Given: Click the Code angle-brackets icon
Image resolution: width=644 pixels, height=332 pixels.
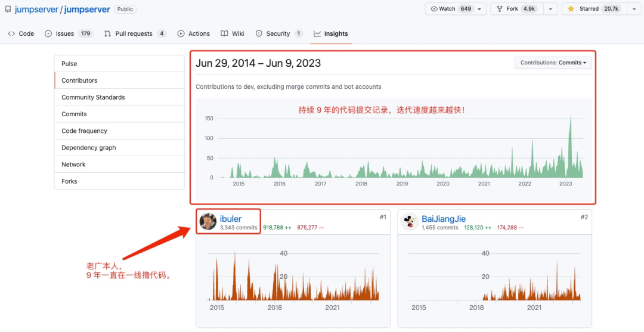Looking at the screenshot, I should [x=11, y=33].
